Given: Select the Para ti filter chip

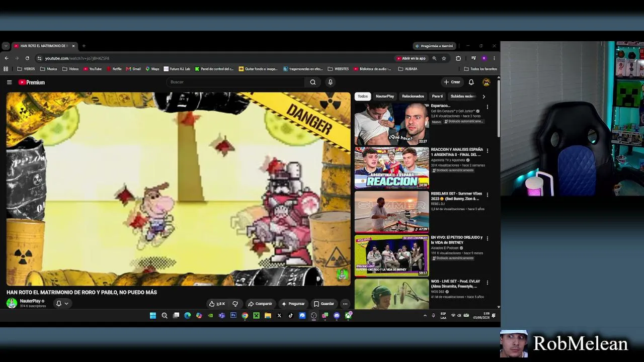Looking at the screenshot, I should coord(437,96).
